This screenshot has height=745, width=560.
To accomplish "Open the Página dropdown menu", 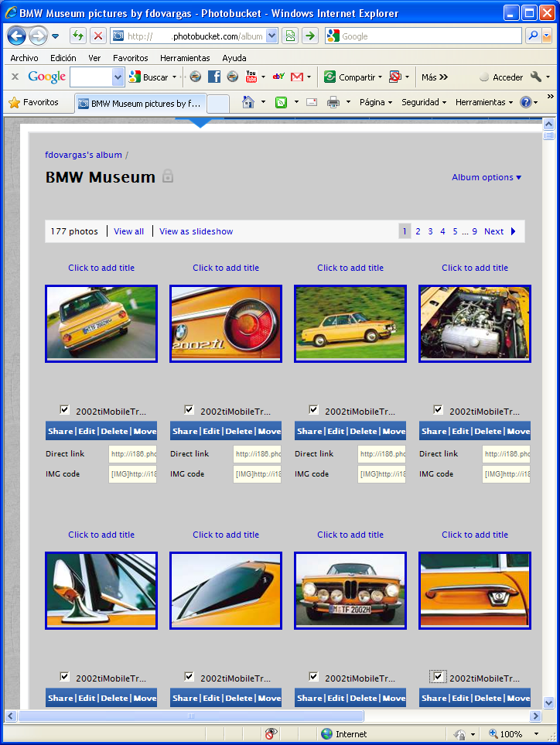I will pyautogui.click(x=376, y=102).
